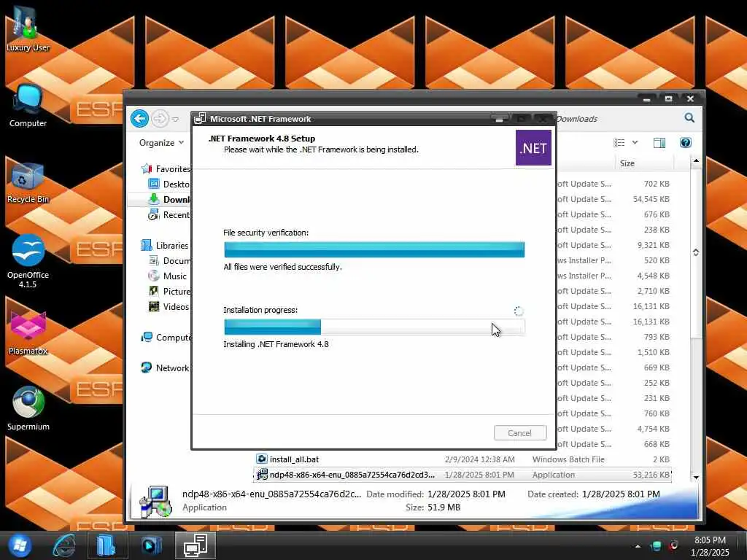Click the details pane installer thumbnail
This screenshot has width=747, height=560.
(x=155, y=502)
